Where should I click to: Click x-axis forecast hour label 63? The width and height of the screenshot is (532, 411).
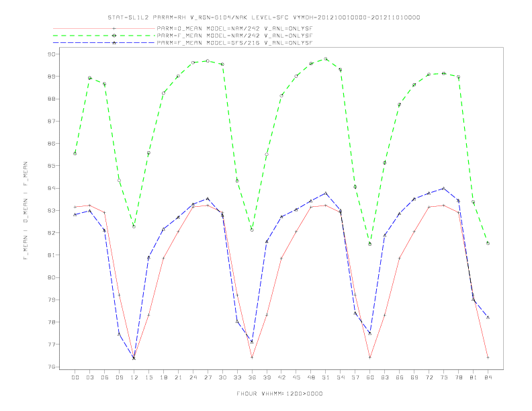385,377
